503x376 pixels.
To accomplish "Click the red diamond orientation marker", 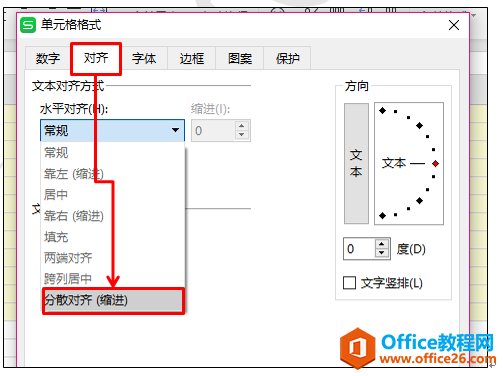I will [435, 163].
